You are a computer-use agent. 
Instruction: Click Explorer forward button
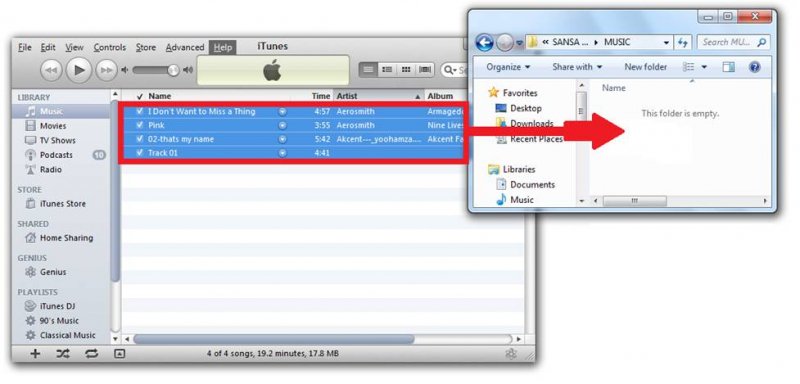(504, 43)
